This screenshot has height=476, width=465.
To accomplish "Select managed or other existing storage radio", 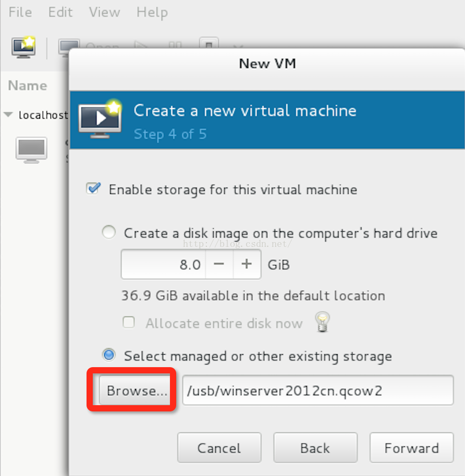I will (109, 355).
